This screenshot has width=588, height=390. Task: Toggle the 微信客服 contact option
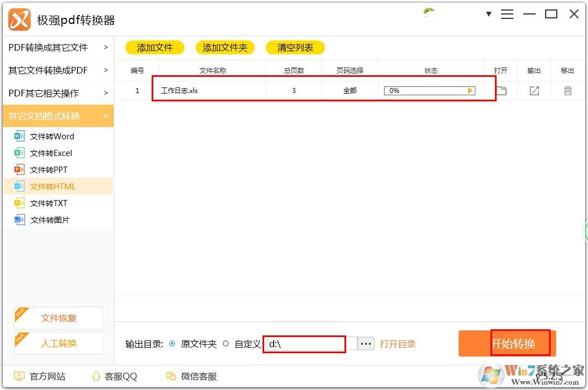point(170,376)
